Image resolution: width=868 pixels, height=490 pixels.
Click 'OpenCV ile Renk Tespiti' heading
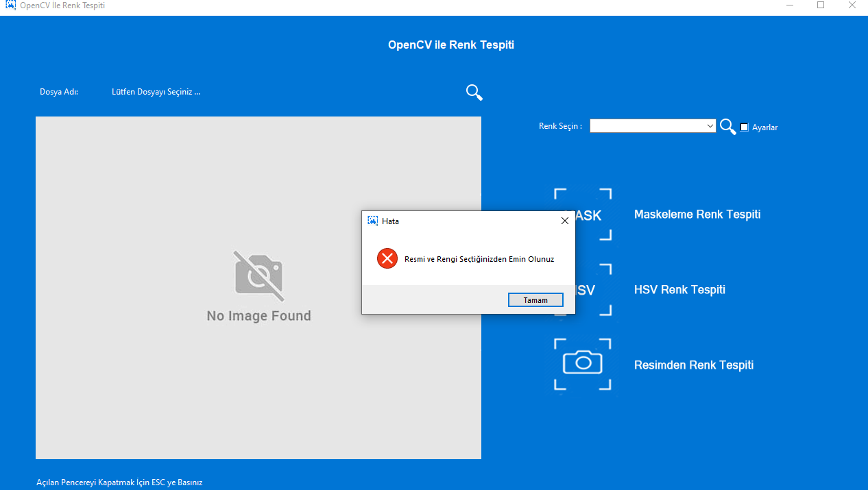(x=451, y=45)
